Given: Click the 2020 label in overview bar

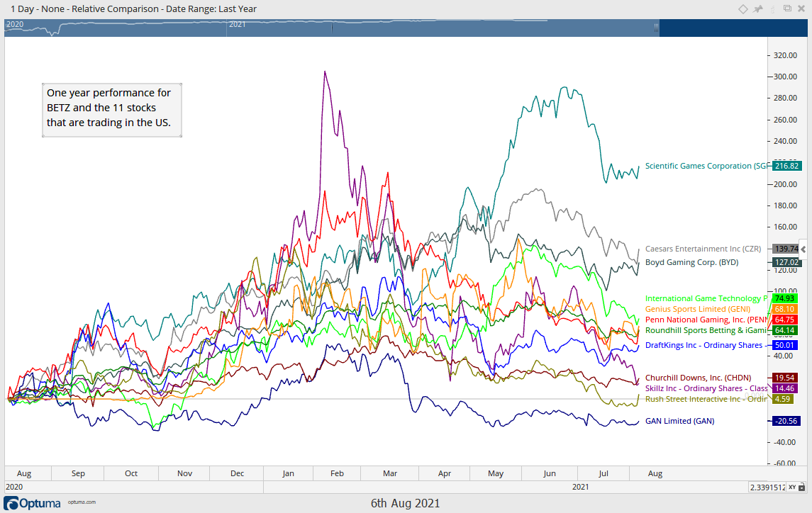Looking at the screenshot, I should click(x=15, y=24).
